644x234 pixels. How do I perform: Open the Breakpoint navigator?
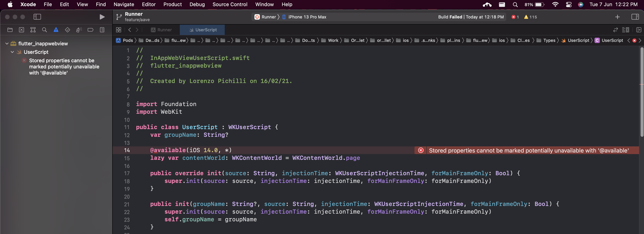(90, 30)
